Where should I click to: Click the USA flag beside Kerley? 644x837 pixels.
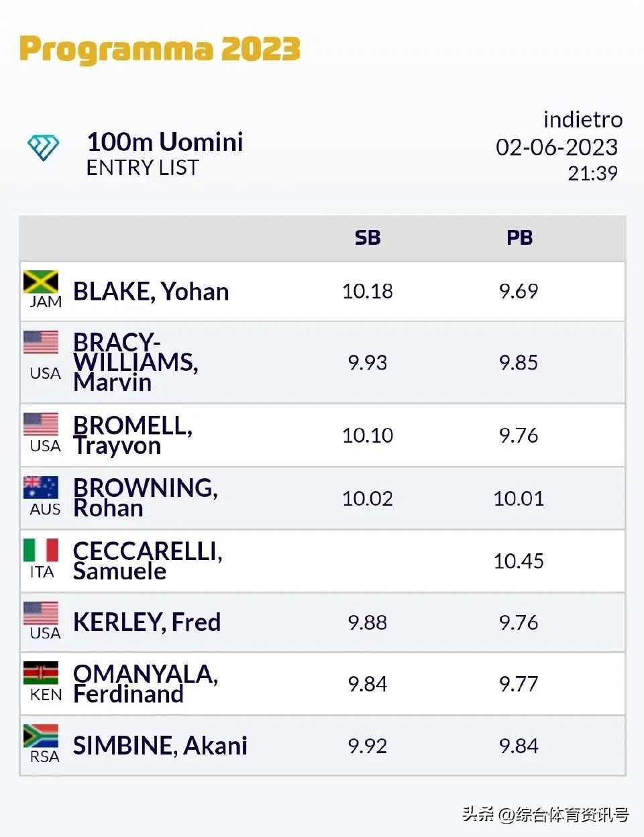tap(41, 613)
